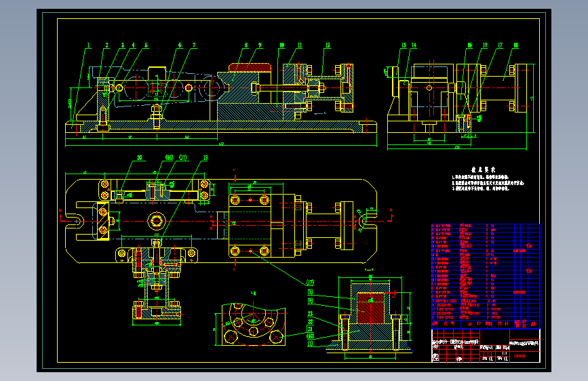Select callout number 8 in front view
This screenshot has width=588, height=381.
[x=246, y=45]
